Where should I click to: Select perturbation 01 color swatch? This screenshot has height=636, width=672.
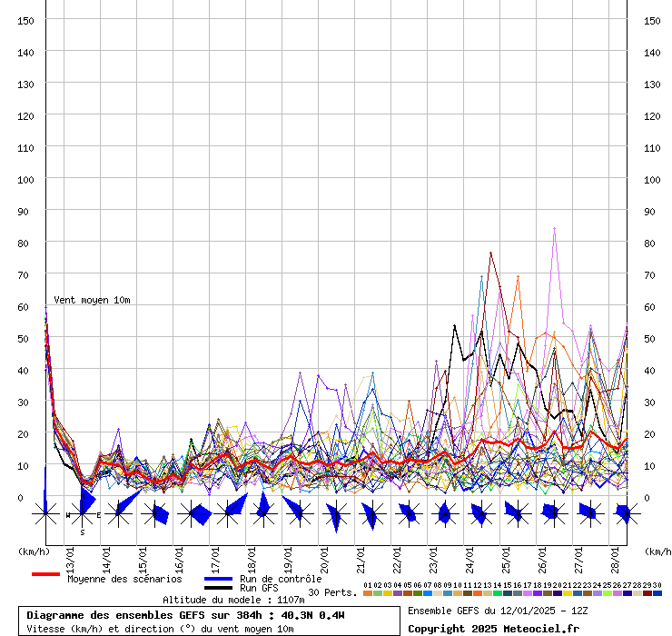pyautogui.click(x=367, y=592)
